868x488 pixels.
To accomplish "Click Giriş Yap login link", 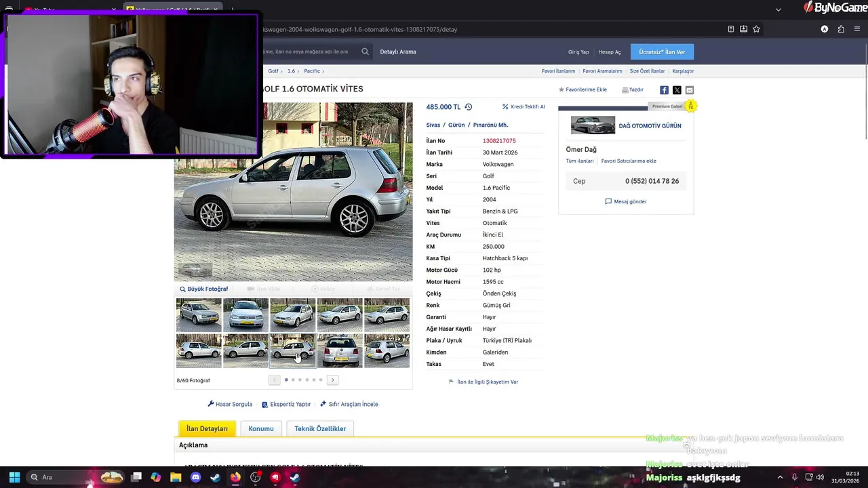I will (x=578, y=52).
